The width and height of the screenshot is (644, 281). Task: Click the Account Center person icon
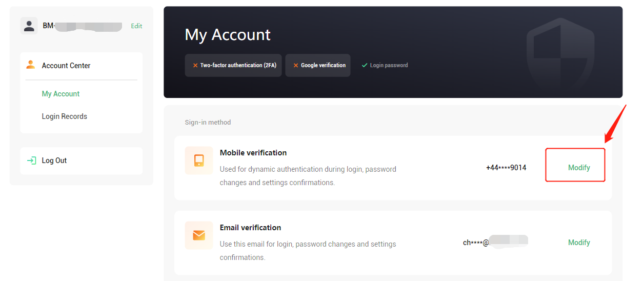click(x=31, y=65)
